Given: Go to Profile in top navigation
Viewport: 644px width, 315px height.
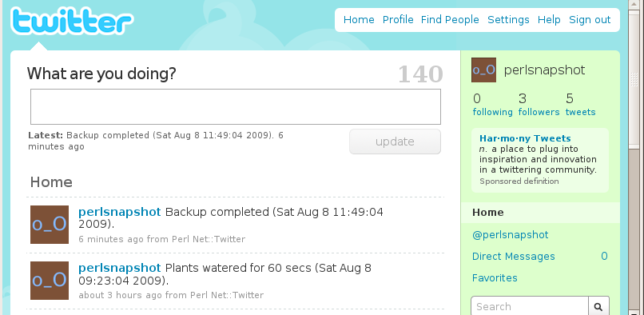Looking at the screenshot, I should [398, 20].
